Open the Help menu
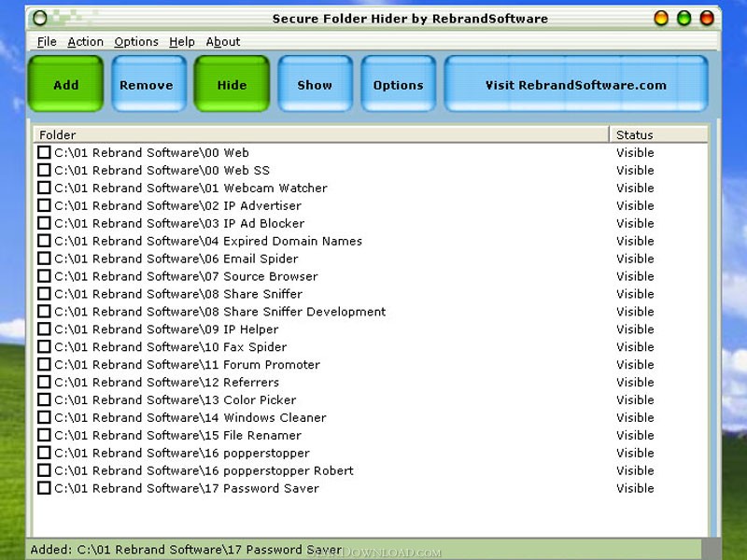This screenshot has width=747, height=560. [x=182, y=42]
